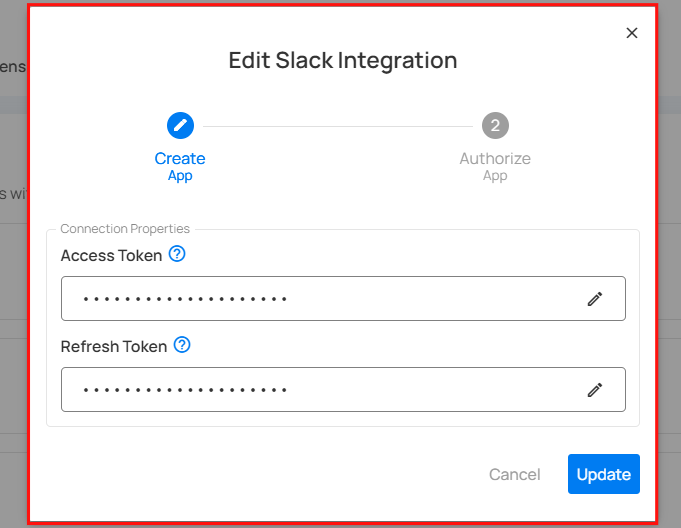681x528 pixels.
Task: Close the Edit Slack Integration dialog
Action: (x=631, y=33)
